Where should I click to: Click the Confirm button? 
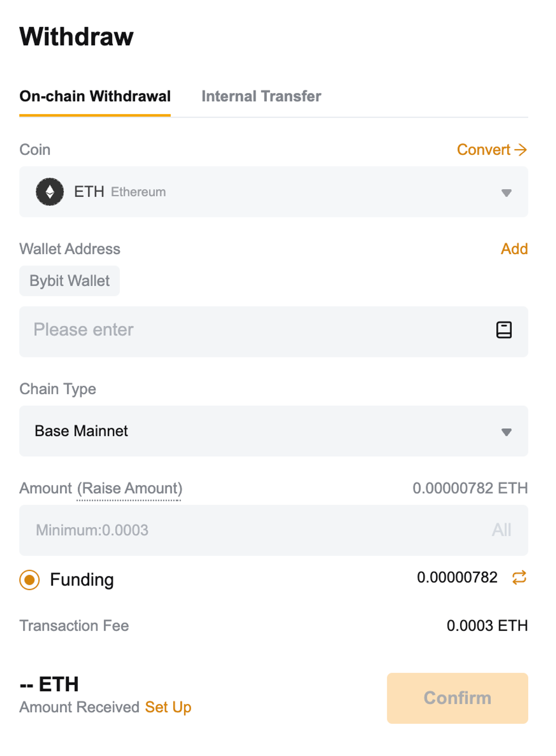(x=458, y=698)
